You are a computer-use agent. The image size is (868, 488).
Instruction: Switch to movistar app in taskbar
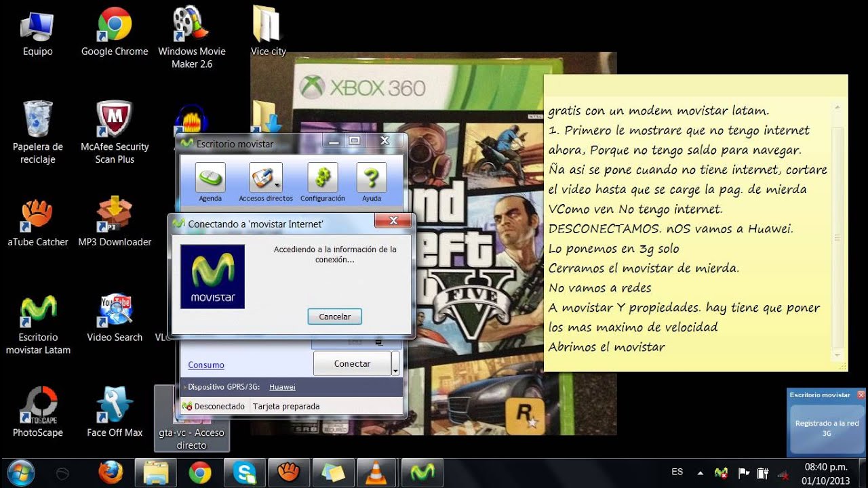point(422,472)
